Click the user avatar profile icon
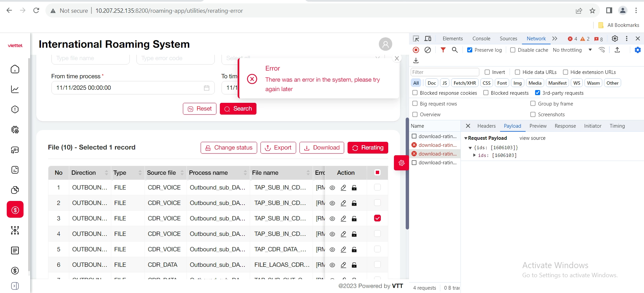644x293 pixels. click(385, 44)
